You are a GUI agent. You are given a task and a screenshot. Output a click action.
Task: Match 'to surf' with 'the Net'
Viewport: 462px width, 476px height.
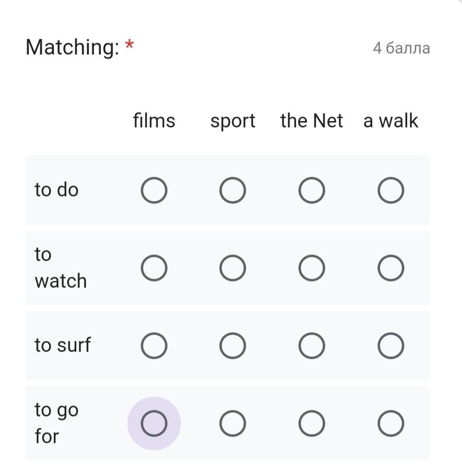coord(312,346)
